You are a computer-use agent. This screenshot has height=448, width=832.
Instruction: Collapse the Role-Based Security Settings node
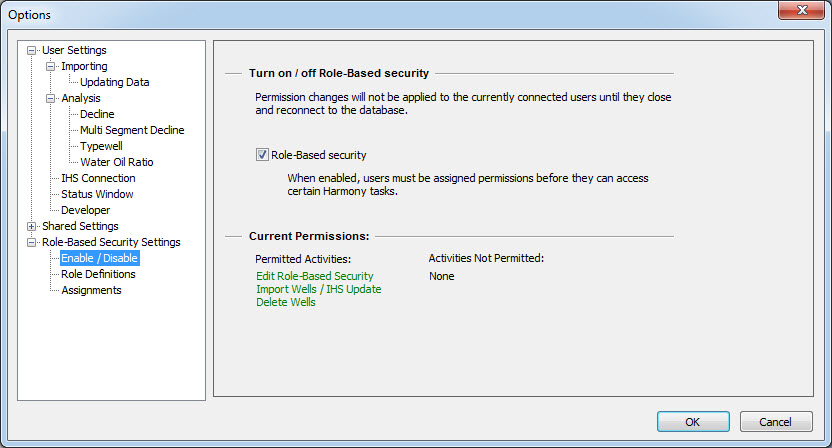[32, 242]
